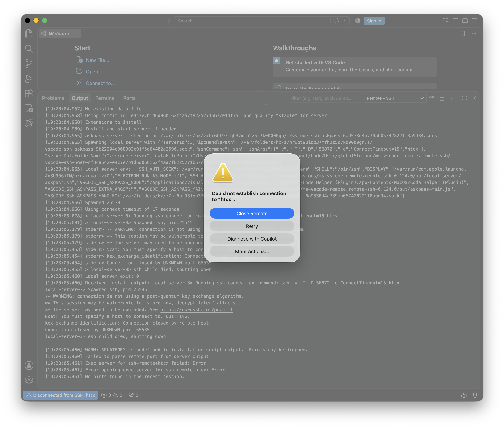Image resolution: width=504 pixels, height=429 pixels.
Task: Open the Accounts menu icon
Action: (29, 365)
